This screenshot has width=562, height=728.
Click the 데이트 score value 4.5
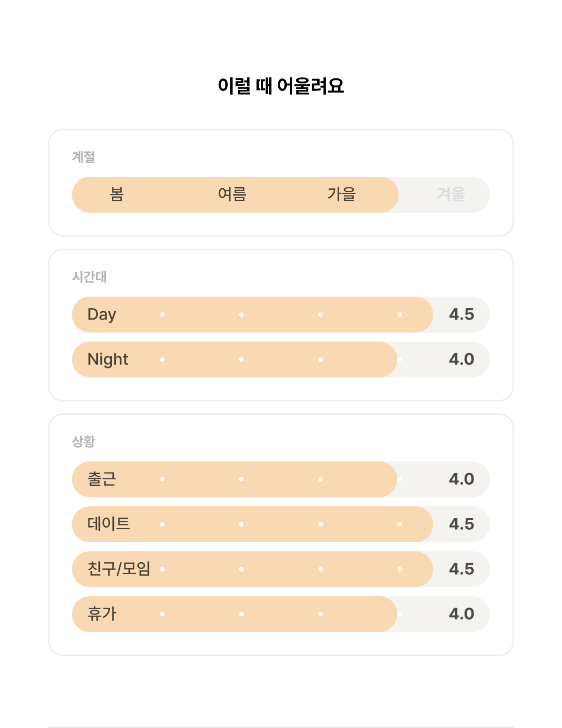click(462, 524)
